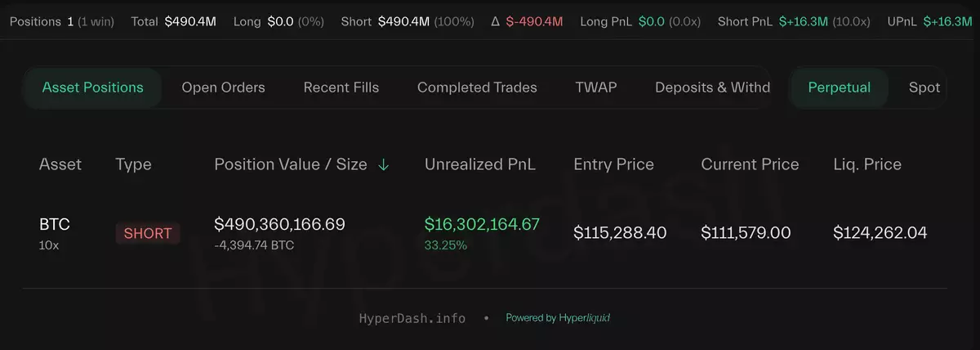Viewport: 980px width, 350px height.
Task: Sort by the Asset column header
Action: pos(60,164)
